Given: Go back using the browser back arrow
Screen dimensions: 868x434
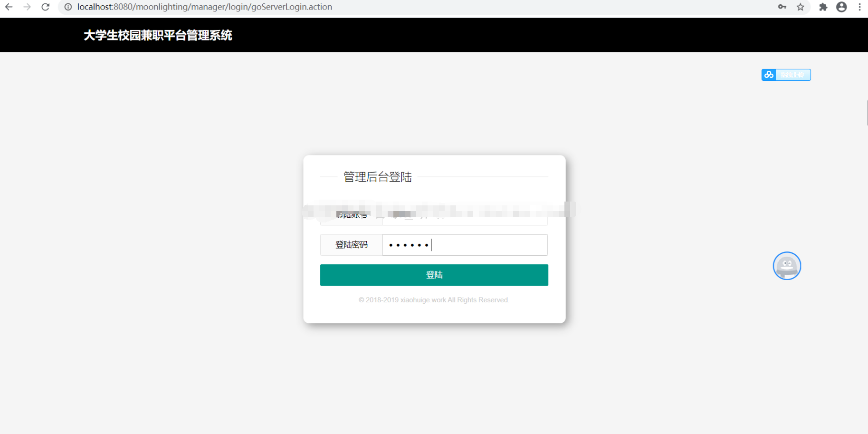Looking at the screenshot, I should coord(9,7).
